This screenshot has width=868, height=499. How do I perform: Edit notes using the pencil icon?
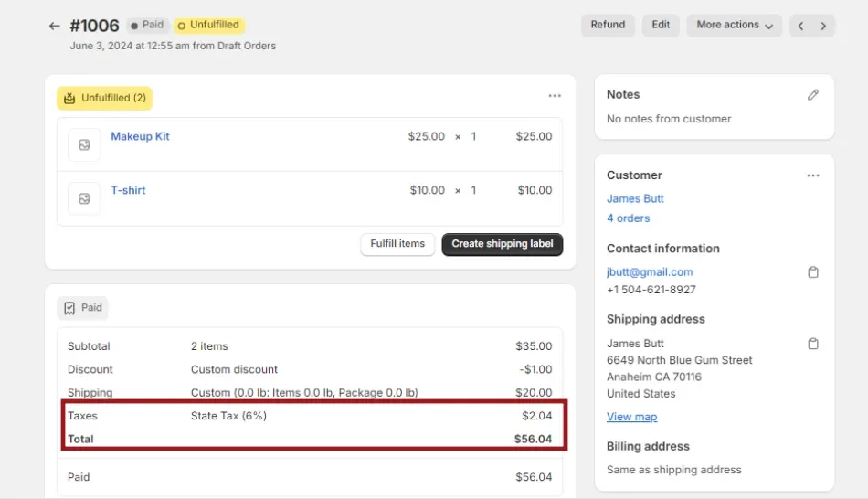(x=813, y=95)
